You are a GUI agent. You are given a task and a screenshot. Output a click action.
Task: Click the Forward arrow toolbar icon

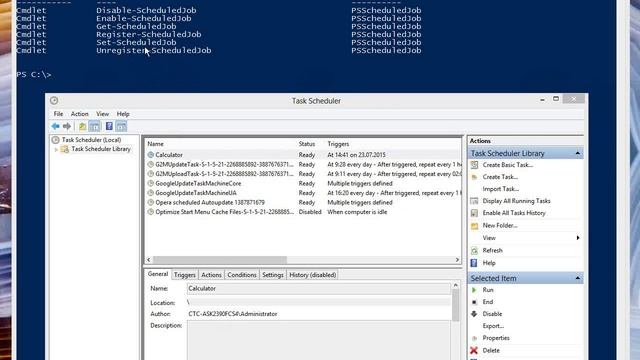pos(67,126)
